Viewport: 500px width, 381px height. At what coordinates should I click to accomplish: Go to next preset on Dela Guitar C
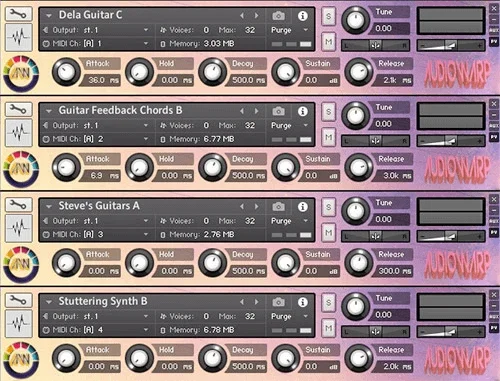256,16
